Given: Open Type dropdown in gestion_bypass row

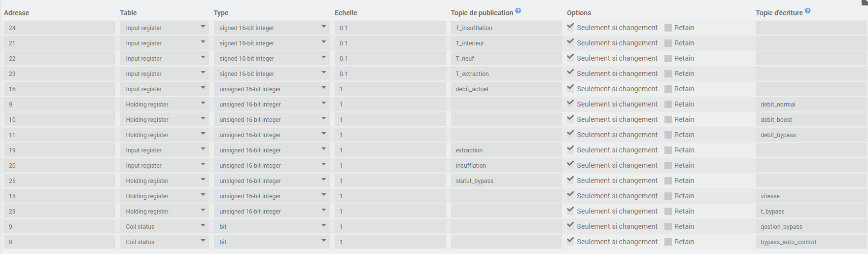Looking at the screenshot, I should (272, 227).
